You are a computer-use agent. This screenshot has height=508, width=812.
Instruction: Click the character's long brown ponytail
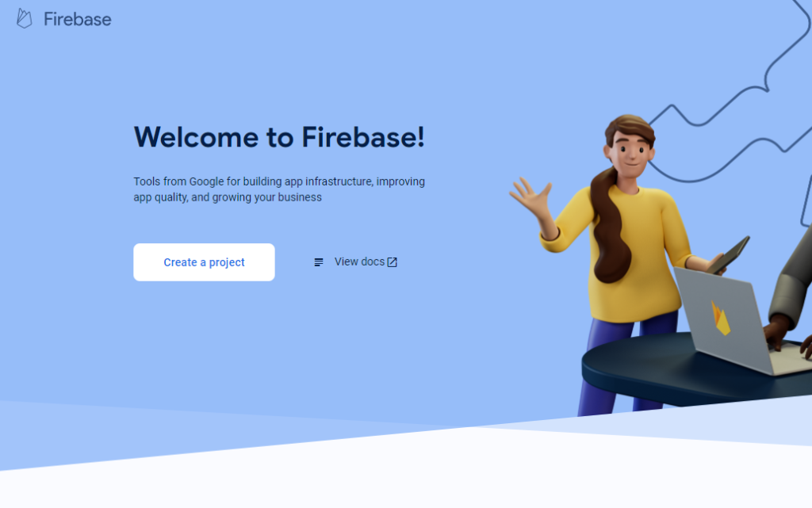pyautogui.click(x=610, y=227)
